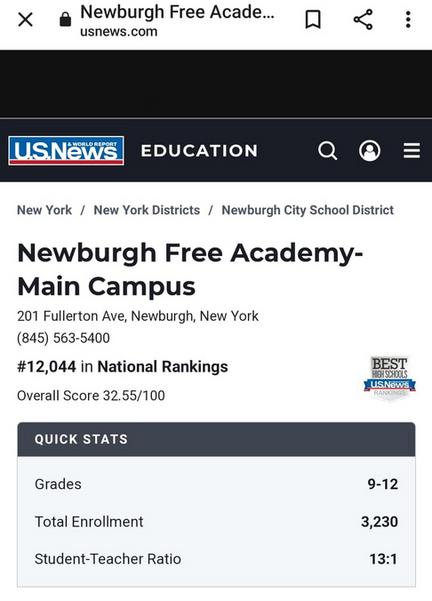Open New York Districts breadcrumb link

tap(147, 210)
